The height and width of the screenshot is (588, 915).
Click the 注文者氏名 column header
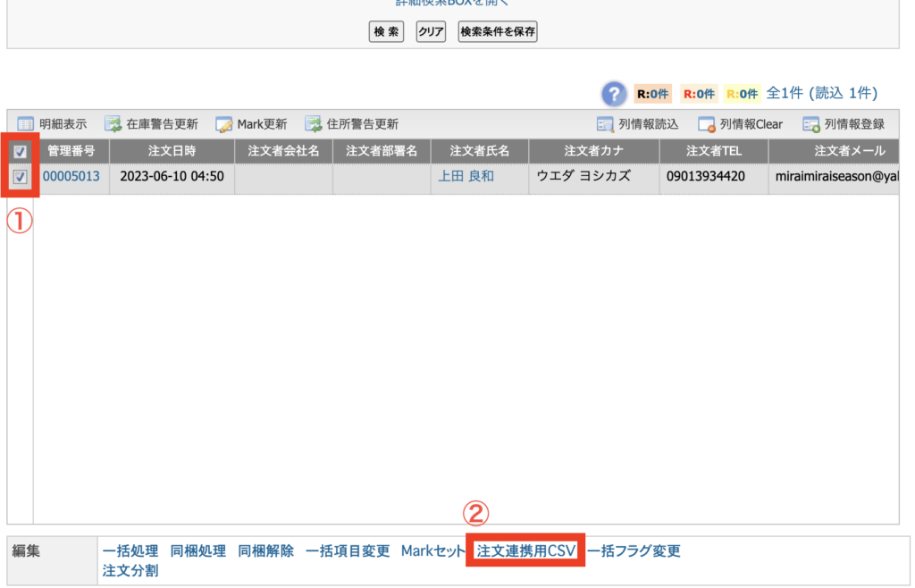coord(480,151)
